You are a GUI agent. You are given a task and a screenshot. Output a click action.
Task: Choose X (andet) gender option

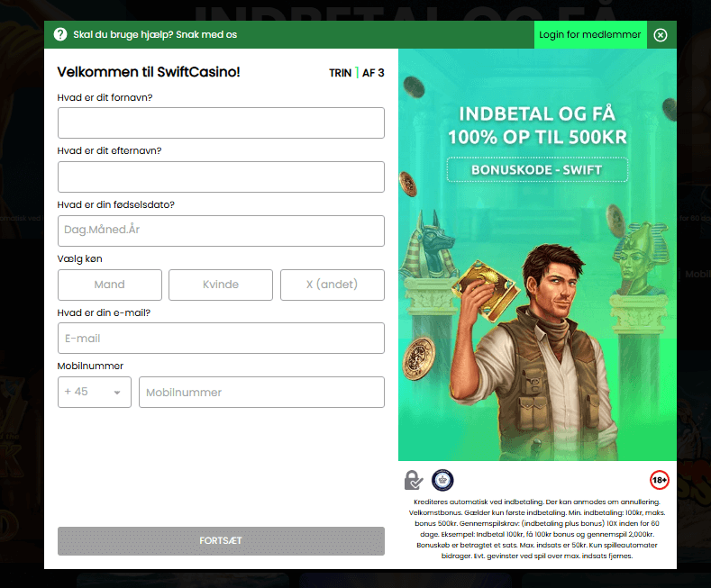tap(332, 285)
